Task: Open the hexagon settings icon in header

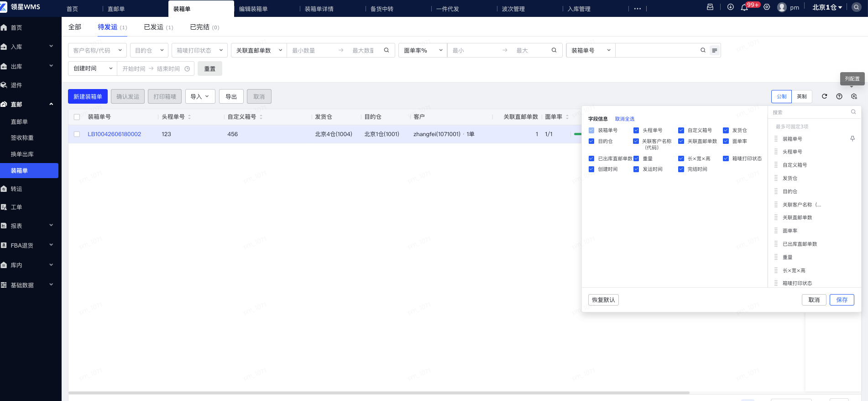Action: pos(767,7)
